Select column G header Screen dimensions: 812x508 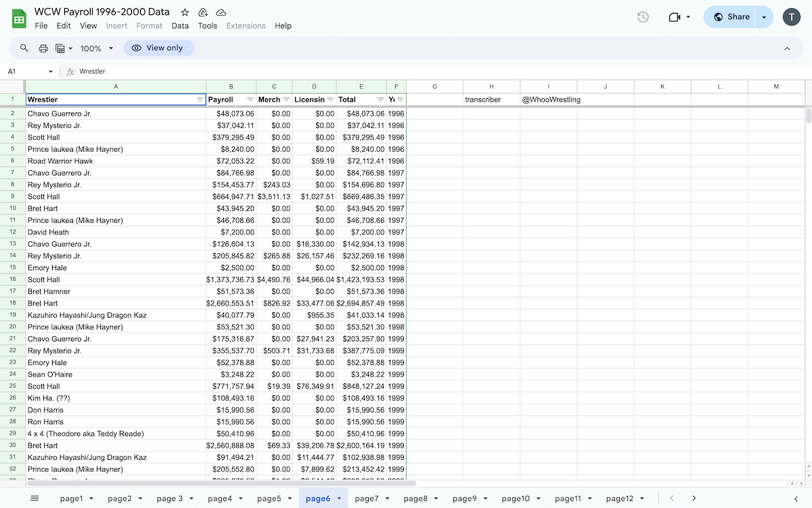434,86
